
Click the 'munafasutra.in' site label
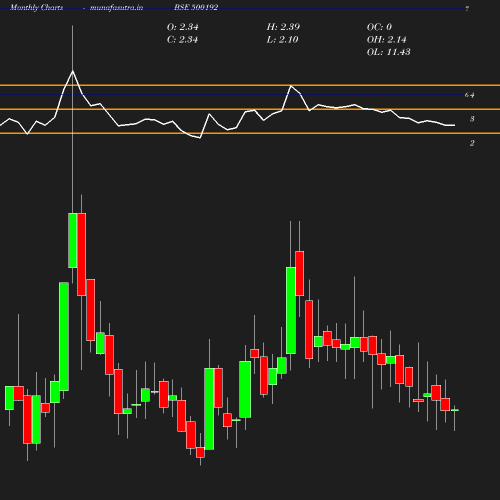(x=116, y=8)
